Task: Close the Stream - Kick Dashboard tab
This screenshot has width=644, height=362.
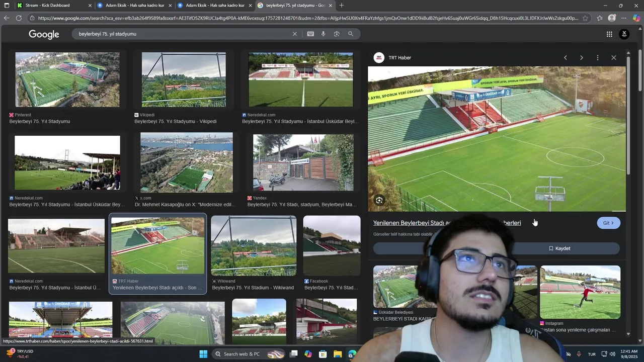Action: coord(90,6)
